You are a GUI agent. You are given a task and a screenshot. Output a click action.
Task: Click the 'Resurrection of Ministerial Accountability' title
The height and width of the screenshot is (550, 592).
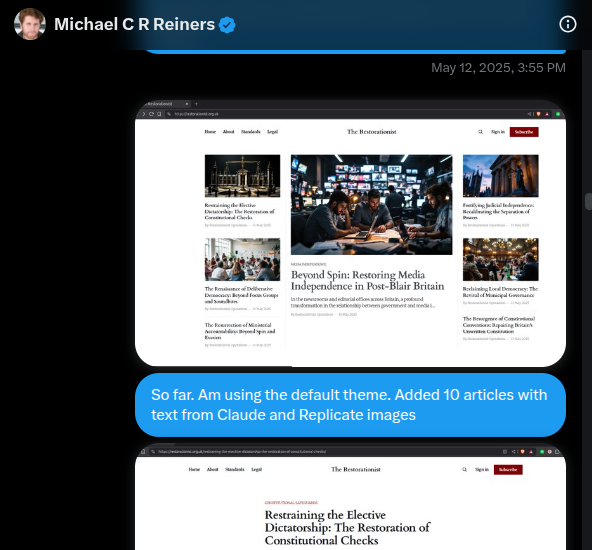(x=240, y=331)
